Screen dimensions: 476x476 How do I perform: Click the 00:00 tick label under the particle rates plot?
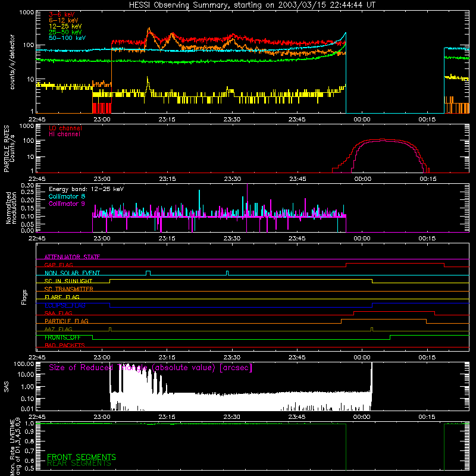[363, 179]
